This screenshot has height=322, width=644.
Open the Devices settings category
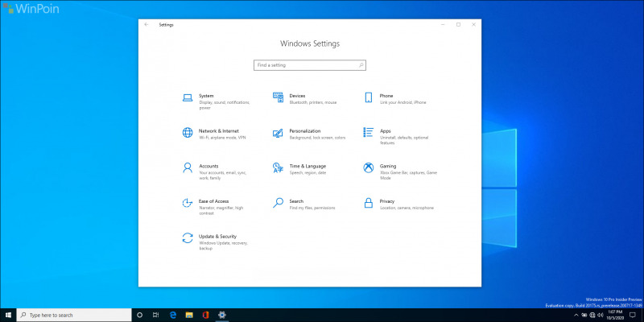pyautogui.click(x=307, y=98)
